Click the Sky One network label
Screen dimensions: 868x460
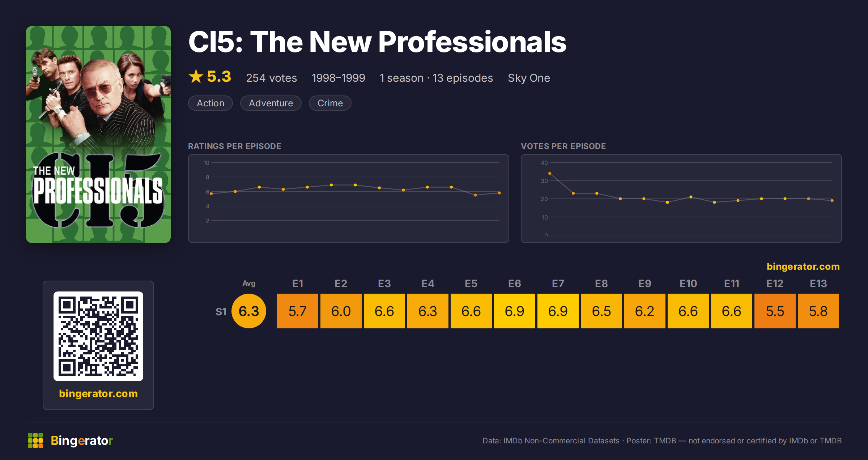pos(529,78)
